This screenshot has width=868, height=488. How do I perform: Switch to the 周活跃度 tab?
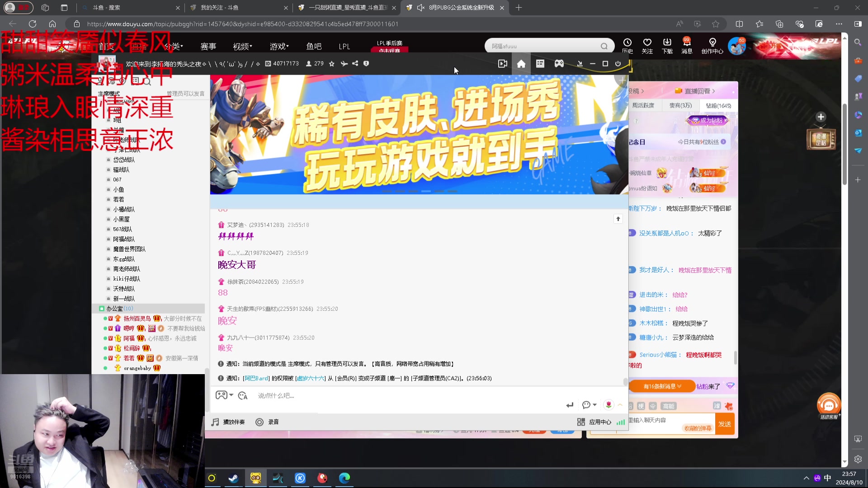coord(643,105)
